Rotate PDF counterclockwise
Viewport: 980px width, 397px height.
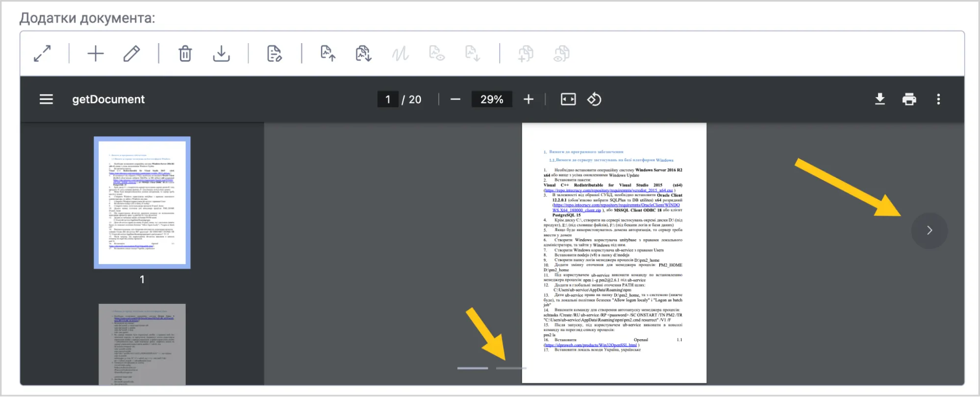594,99
